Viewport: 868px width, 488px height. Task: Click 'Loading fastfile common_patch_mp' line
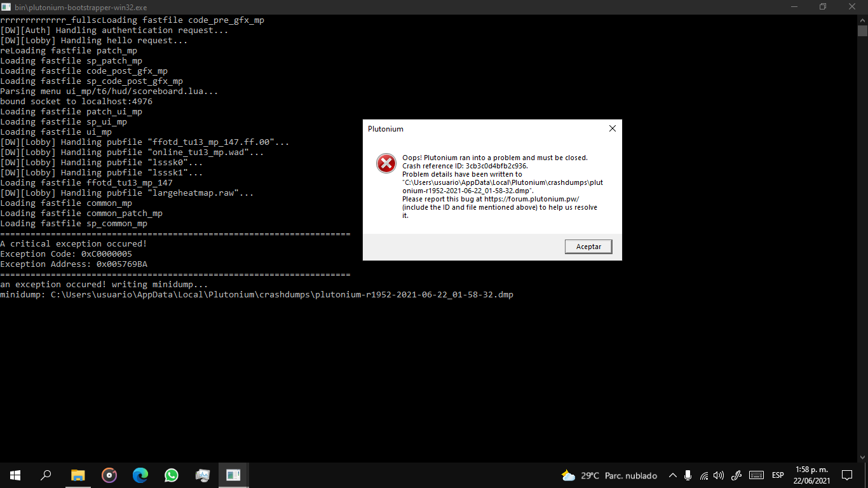tap(81, 213)
